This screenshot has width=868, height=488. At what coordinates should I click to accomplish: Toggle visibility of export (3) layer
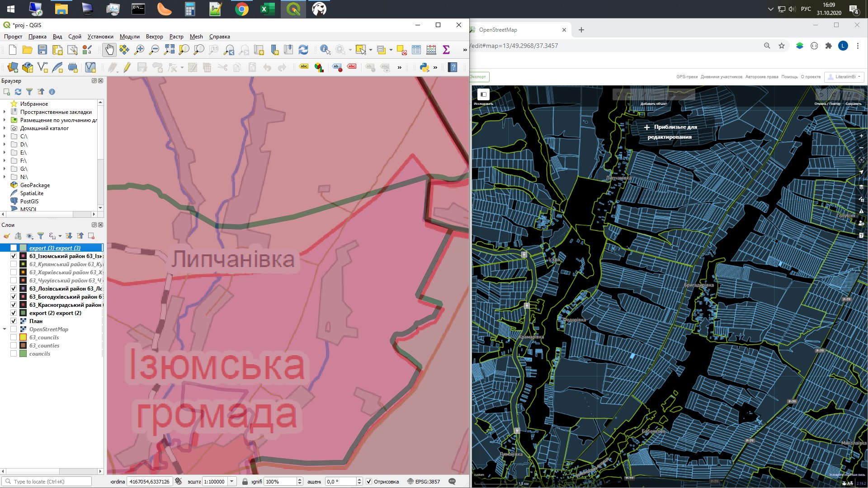point(14,248)
